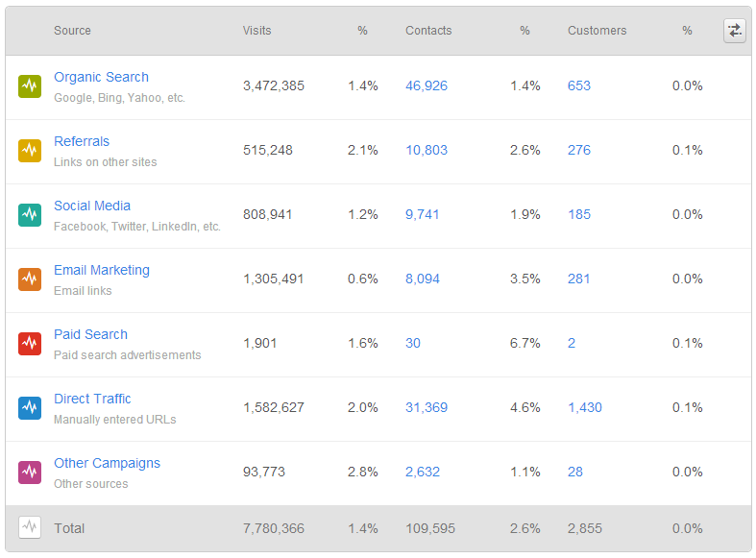Click the gray Total row chart icon
Screen dimensions: 756x558
[30, 527]
